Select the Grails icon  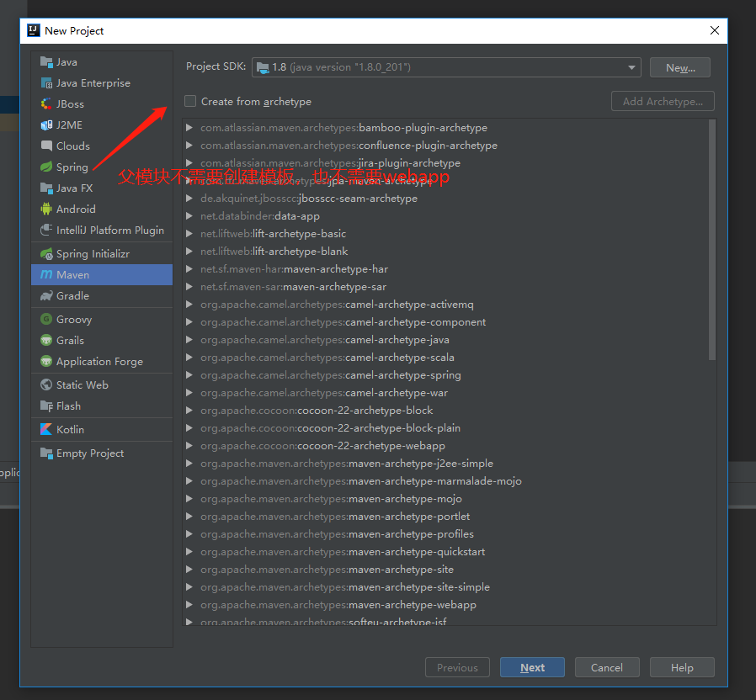click(46, 341)
